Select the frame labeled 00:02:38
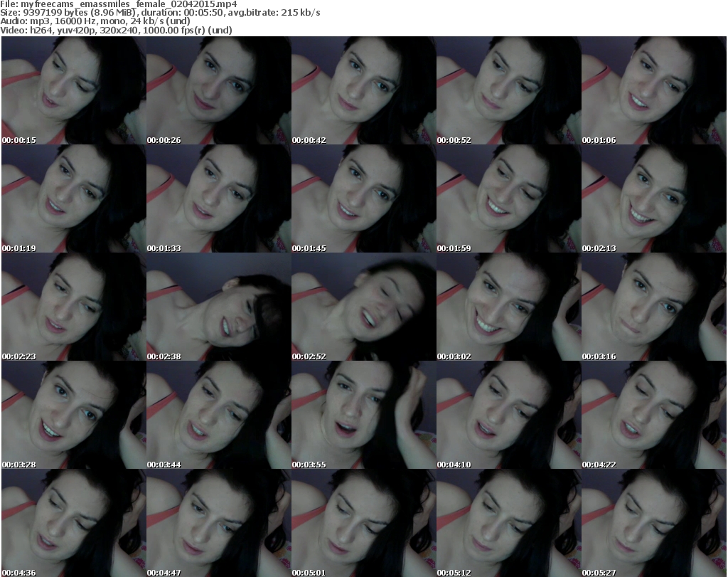The width and height of the screenshot is (728, 577). [x=218, y=307]
